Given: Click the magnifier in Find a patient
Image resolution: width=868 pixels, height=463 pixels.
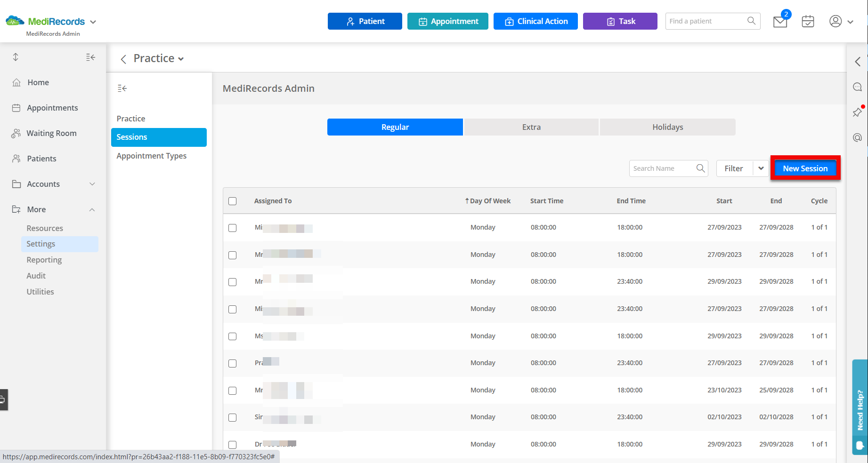Looking at the screenshot, I should 751,21.
